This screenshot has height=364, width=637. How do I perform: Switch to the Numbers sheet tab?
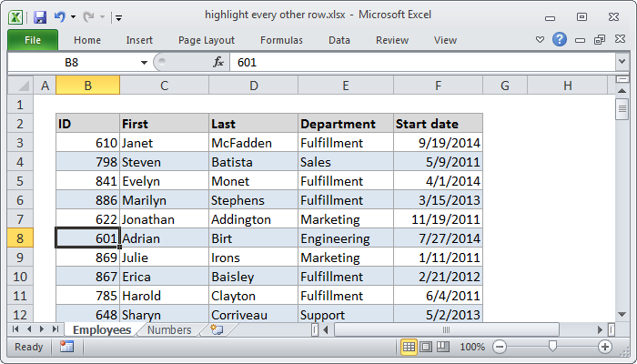click(x=169, y=330)
